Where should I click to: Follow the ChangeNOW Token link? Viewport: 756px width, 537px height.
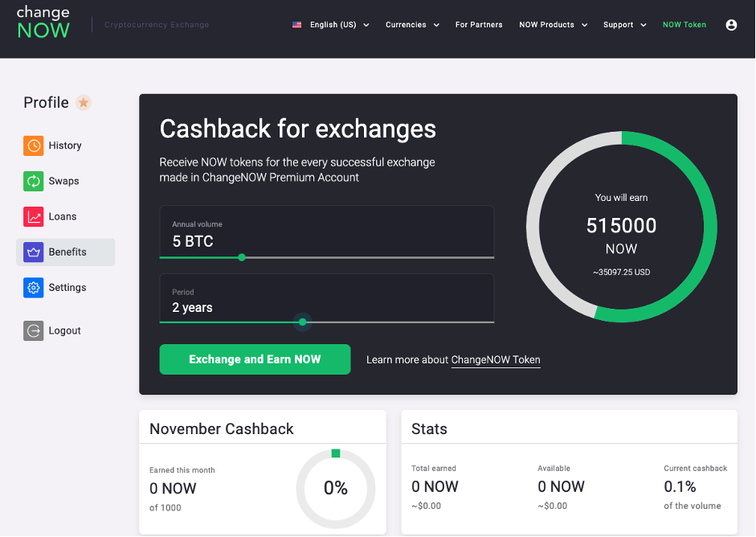[x=496, y=360]
